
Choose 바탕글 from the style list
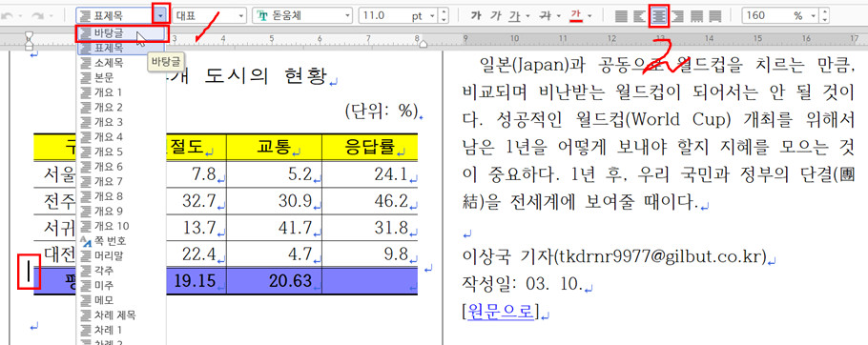pyautogui.click(x=122, y=33)
